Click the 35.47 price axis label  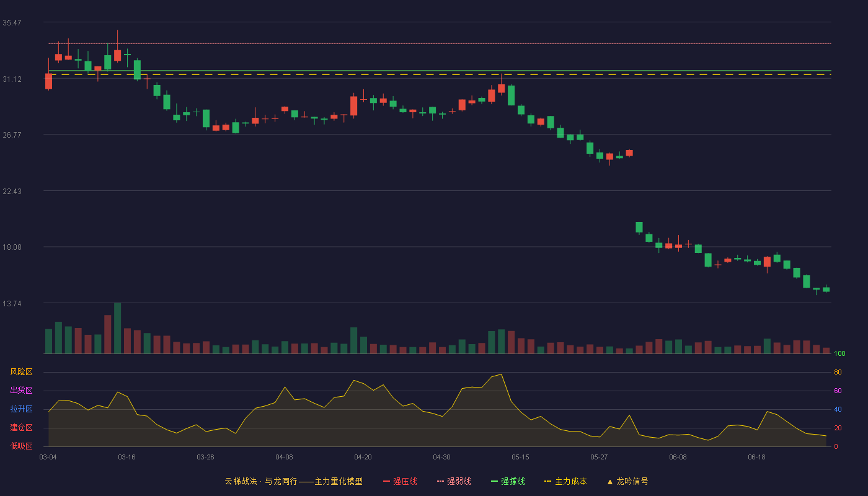(x=12, y=22)
